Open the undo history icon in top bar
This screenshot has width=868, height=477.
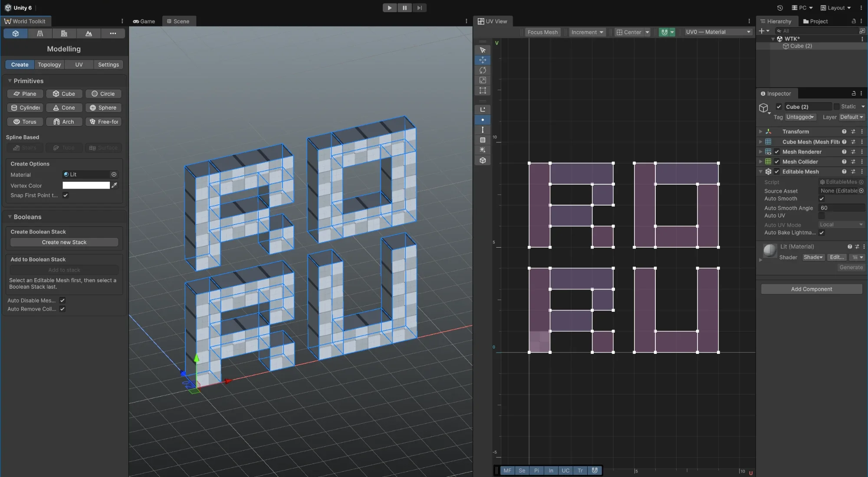coord(780,8)
